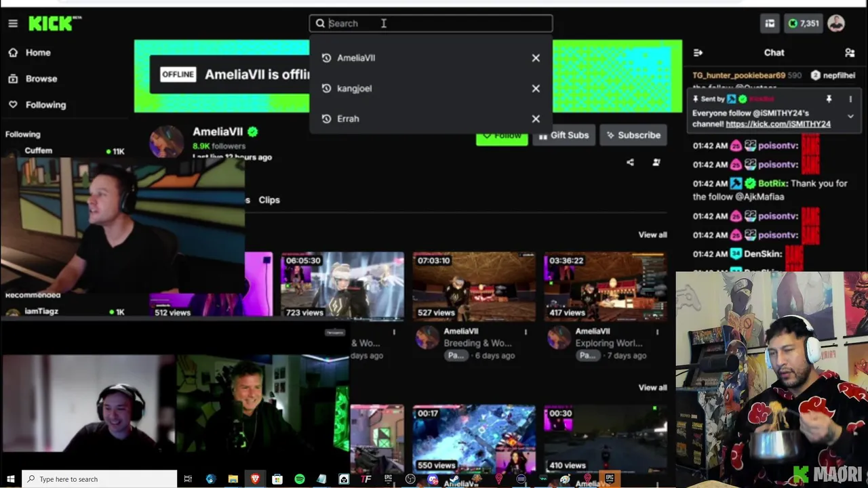The image size is (868, 488).
Task: Open Microsoft Store from the taskbar
Action: point(277,479)
